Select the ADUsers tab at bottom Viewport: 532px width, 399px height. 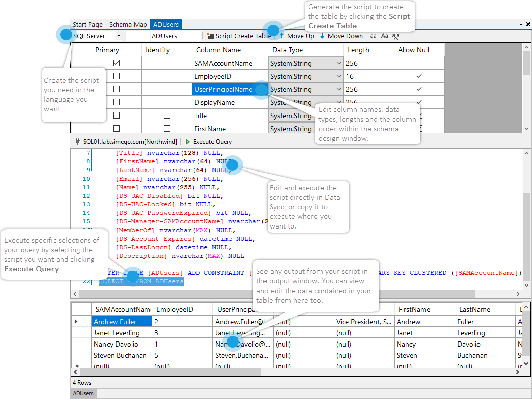click(83, 393)
